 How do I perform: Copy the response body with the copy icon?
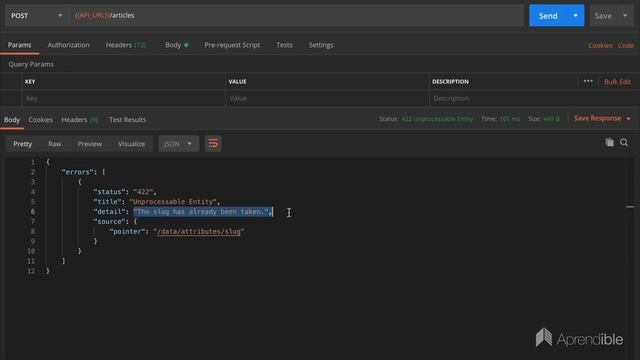609,142
